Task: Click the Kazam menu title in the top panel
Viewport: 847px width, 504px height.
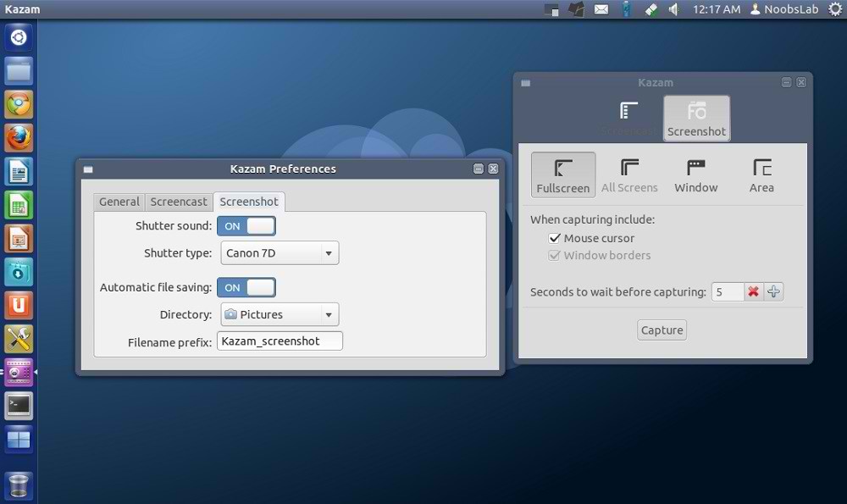Action: (22, 9)
